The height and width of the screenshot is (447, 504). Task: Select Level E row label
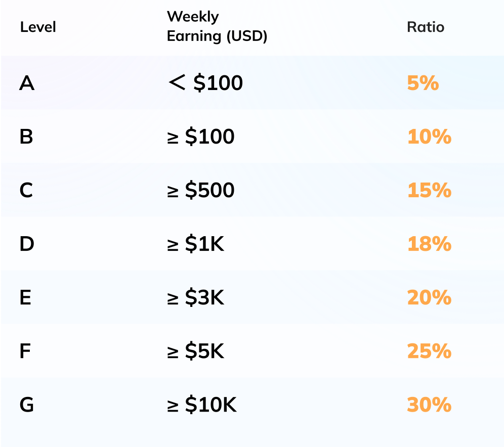click(26, 298)
